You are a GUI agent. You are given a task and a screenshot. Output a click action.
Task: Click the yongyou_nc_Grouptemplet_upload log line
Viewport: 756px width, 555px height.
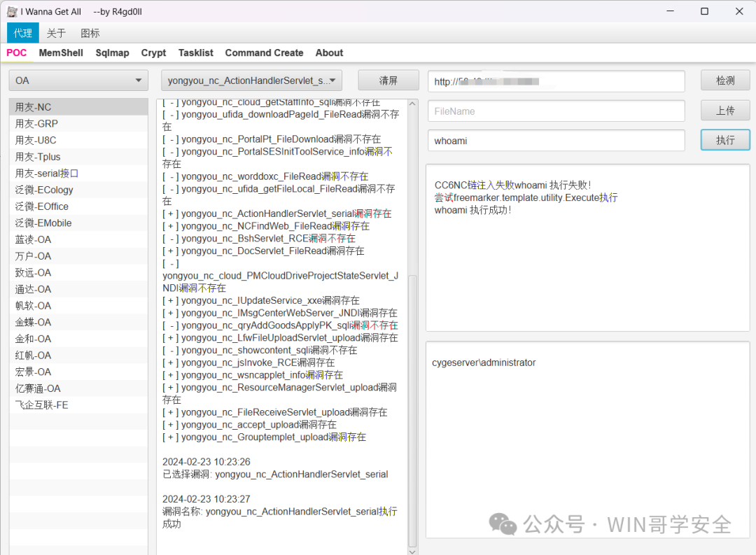(x=264, y=437)
